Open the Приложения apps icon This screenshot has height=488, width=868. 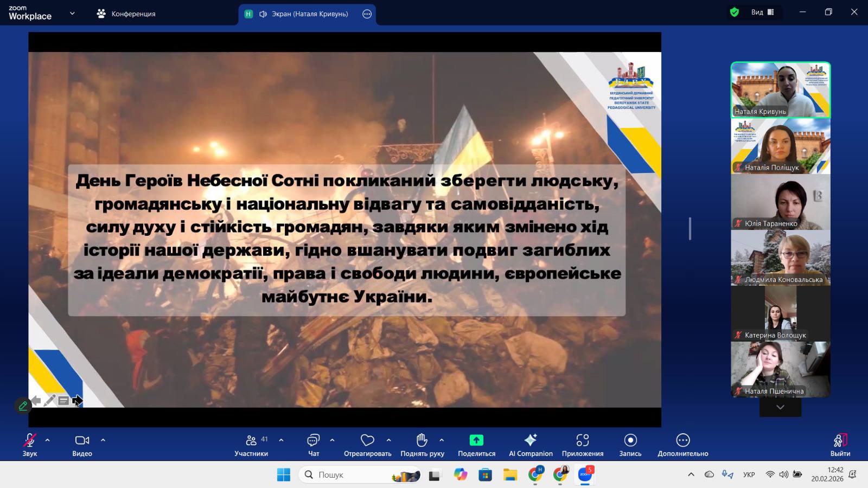[x=583, y=440]
